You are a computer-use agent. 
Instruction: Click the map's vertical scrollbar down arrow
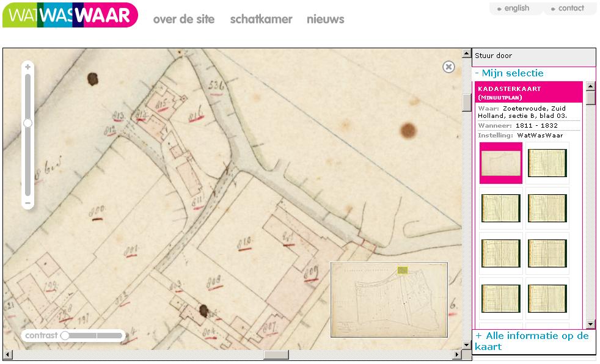(x=466, y=345)
